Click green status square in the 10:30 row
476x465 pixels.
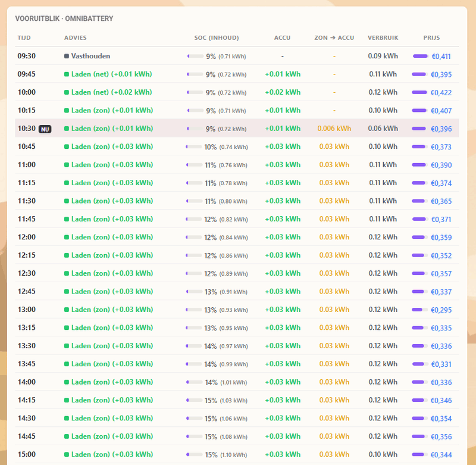pyautogui.click(x=67, y=129)
